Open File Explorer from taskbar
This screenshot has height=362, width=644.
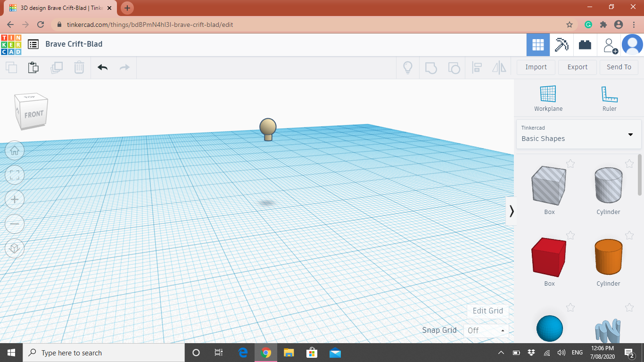(289, 353)
